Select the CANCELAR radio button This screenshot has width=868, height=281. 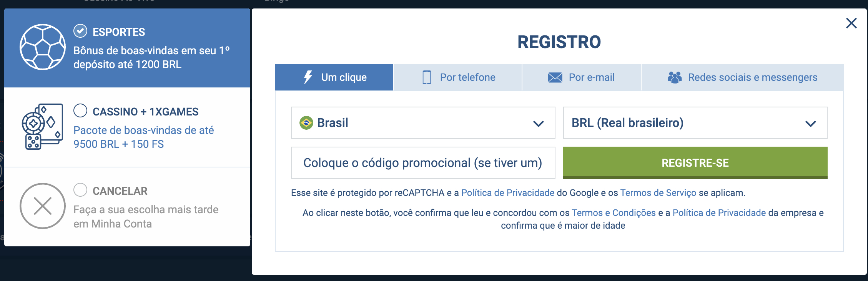coord(80,190)
